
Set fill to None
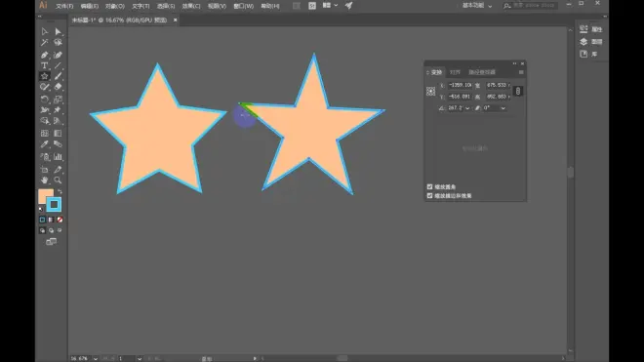pos(60,220)
